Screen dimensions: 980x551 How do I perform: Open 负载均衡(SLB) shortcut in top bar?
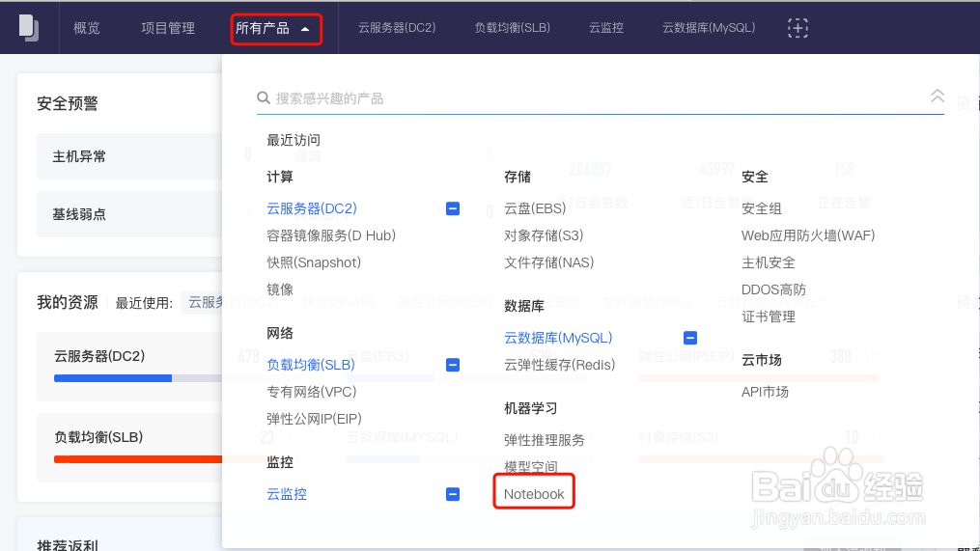click(x=512, y=28)
